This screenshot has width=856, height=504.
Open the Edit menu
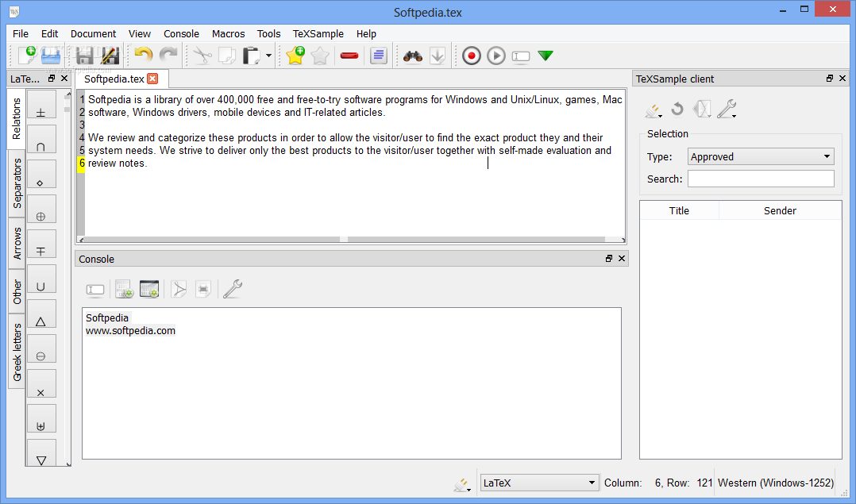[x=50, y=34]
